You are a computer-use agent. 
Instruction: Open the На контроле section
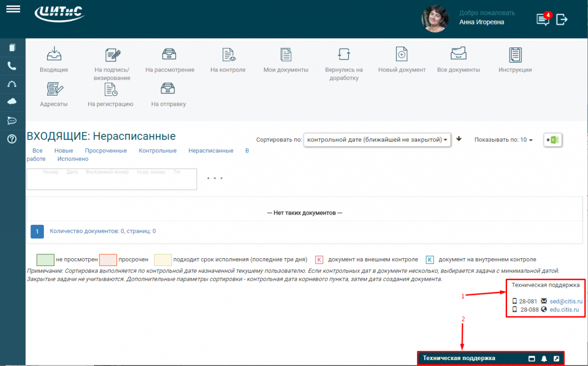228,55
